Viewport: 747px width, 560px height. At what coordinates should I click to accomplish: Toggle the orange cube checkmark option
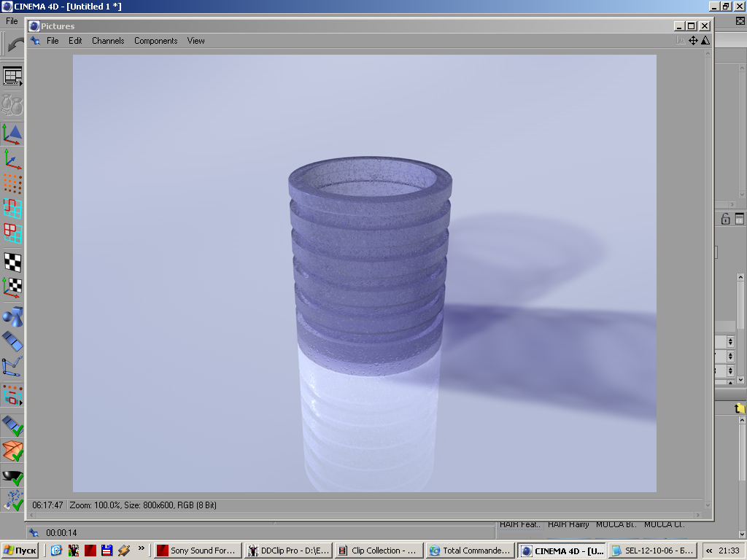coord(12,451)
